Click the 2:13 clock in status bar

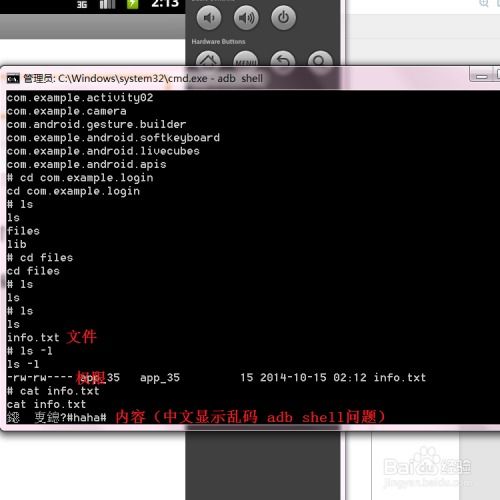(165, 4)
